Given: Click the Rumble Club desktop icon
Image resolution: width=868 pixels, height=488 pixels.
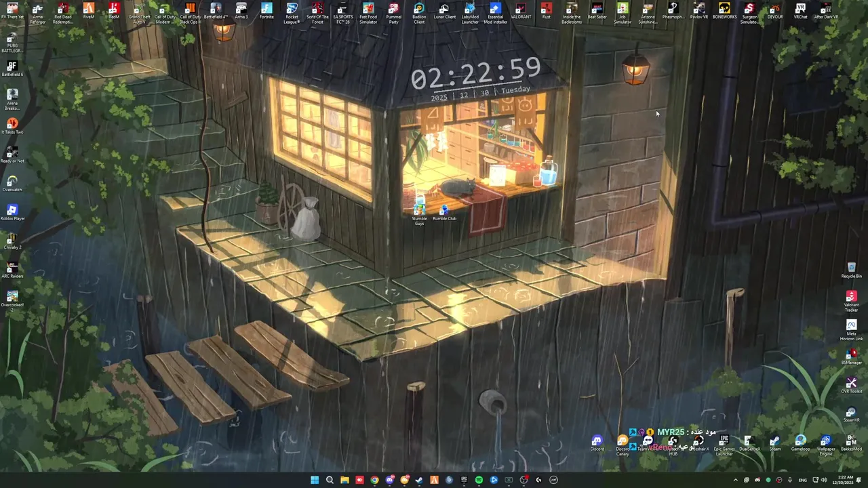Looking at the screenshot, I should tap(444, 213).
